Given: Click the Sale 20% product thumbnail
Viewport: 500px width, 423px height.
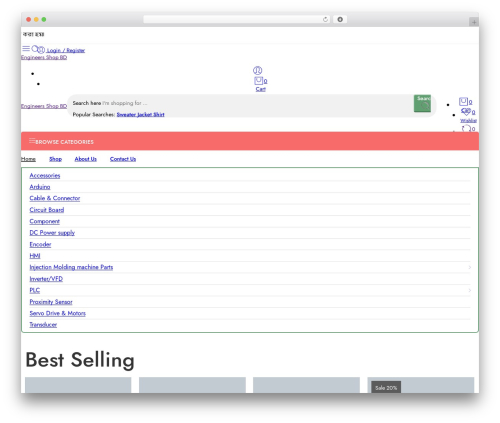Looking at the screenshot, I should pyautogui.click(x=421, y=385).
